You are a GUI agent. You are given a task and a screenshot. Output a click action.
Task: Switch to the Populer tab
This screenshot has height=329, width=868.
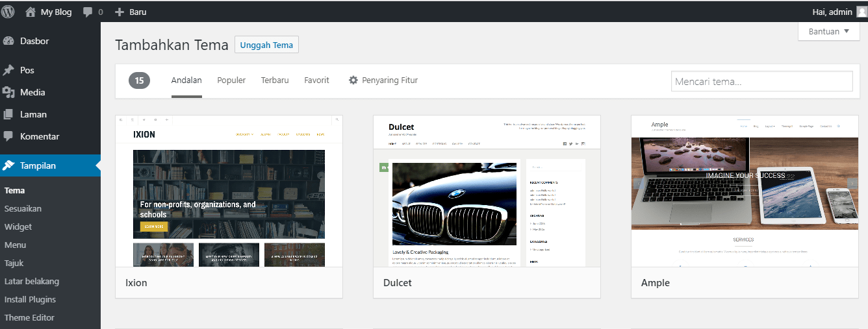231,80
